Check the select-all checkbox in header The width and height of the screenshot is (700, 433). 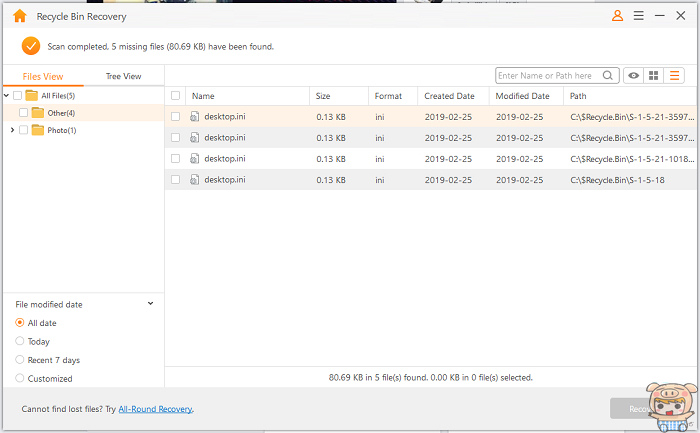click(x=176, y=96)
